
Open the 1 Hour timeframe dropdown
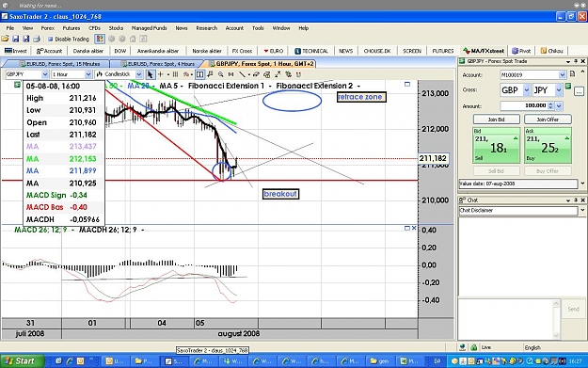pyautogui.click(x=88, y=74)
